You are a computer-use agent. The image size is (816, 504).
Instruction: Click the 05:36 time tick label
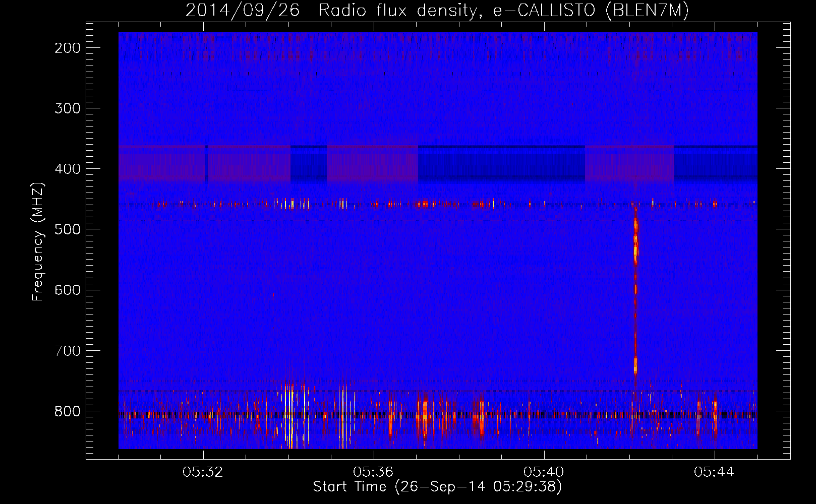(x=373, y=472)
